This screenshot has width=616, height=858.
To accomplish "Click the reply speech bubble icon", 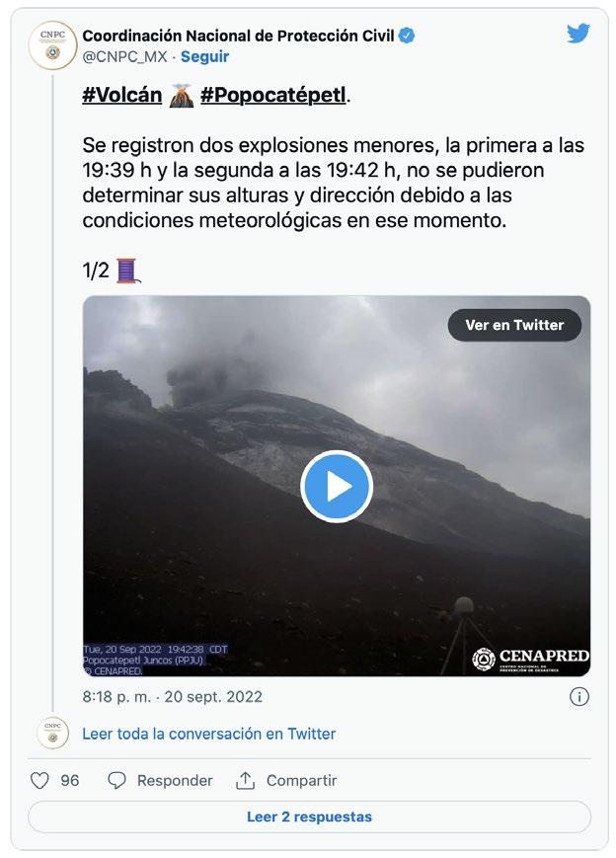I will tap(116, 780).
